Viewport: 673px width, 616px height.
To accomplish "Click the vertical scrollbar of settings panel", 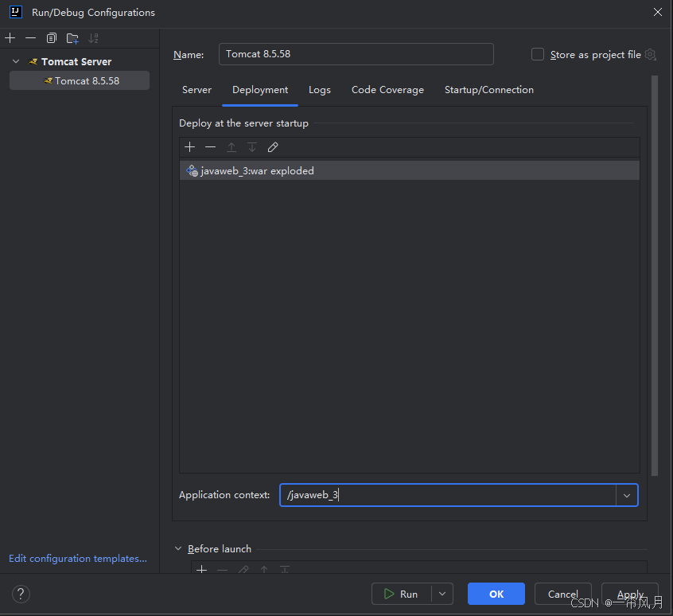I will (655, 275).
